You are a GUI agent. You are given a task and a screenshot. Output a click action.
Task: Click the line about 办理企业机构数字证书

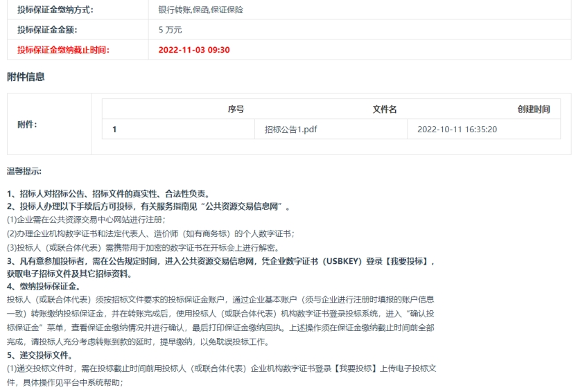(x=150, y=233)
